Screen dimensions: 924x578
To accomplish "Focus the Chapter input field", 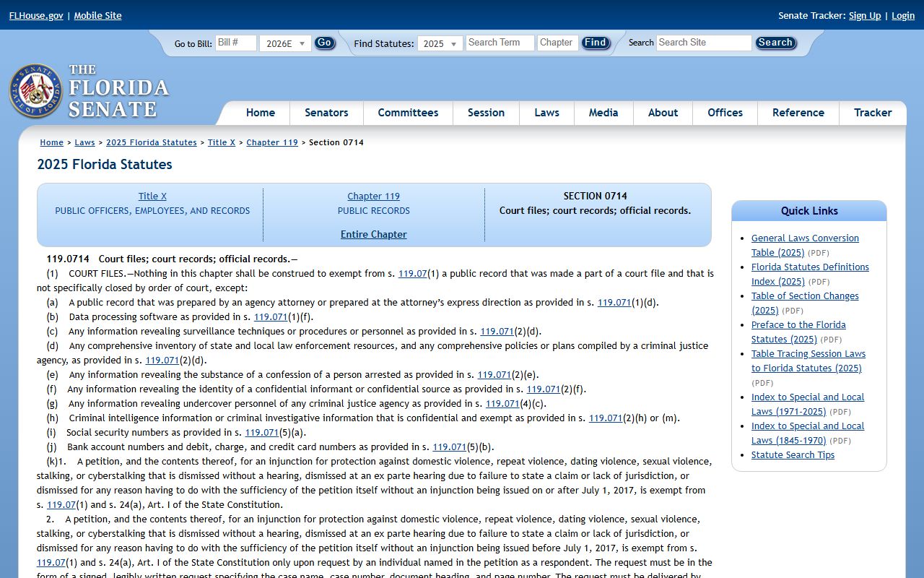I will (558, 43).
